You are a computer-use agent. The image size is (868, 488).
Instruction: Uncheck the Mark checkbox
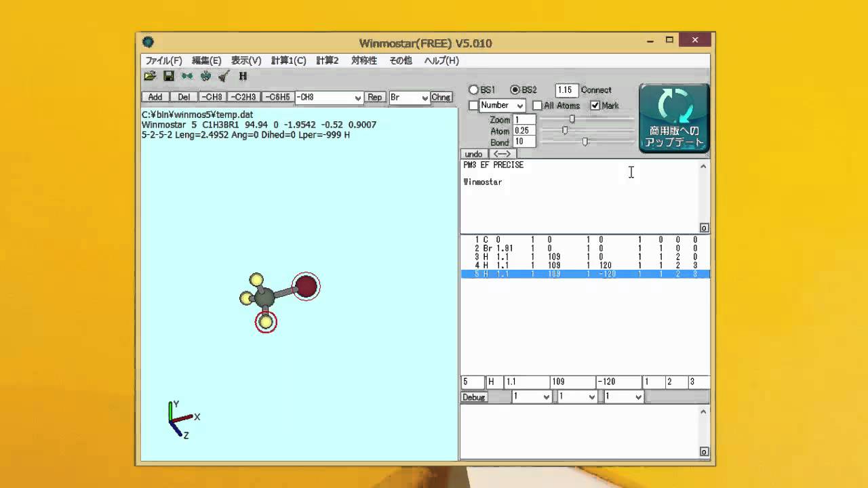click(x=595, y=106)
